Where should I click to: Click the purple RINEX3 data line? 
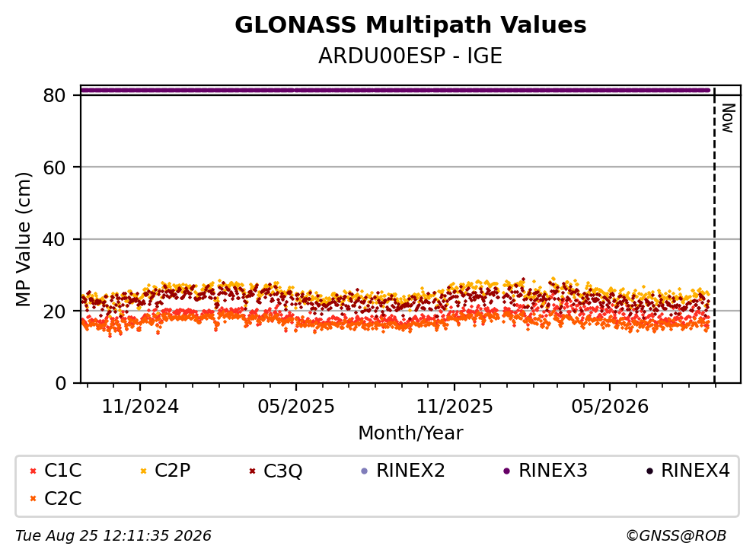pyautogui.click(x=395, y=90)
